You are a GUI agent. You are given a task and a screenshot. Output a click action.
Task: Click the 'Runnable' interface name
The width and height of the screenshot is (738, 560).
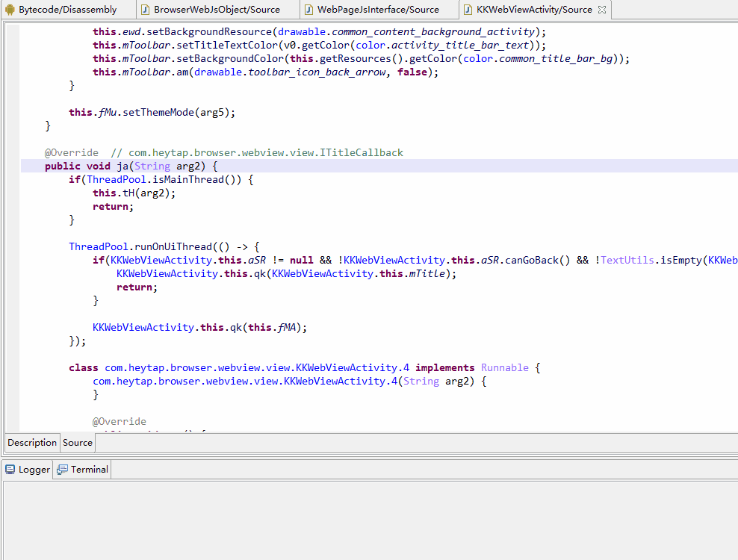click(504, 367)
